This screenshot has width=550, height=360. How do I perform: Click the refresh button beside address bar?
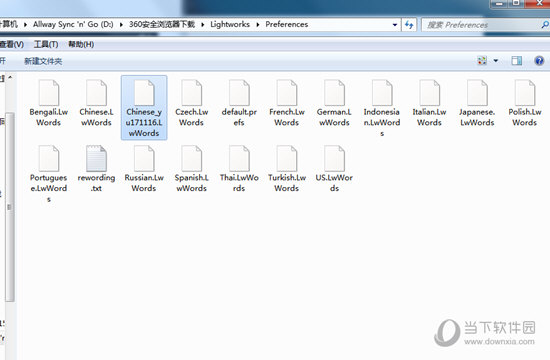pyautogui.click(x=409, y=25)
